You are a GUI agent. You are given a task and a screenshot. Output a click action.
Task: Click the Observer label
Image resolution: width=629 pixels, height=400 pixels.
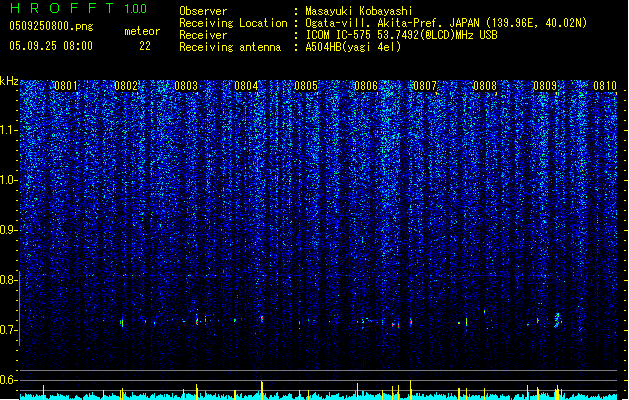point(203,11)
